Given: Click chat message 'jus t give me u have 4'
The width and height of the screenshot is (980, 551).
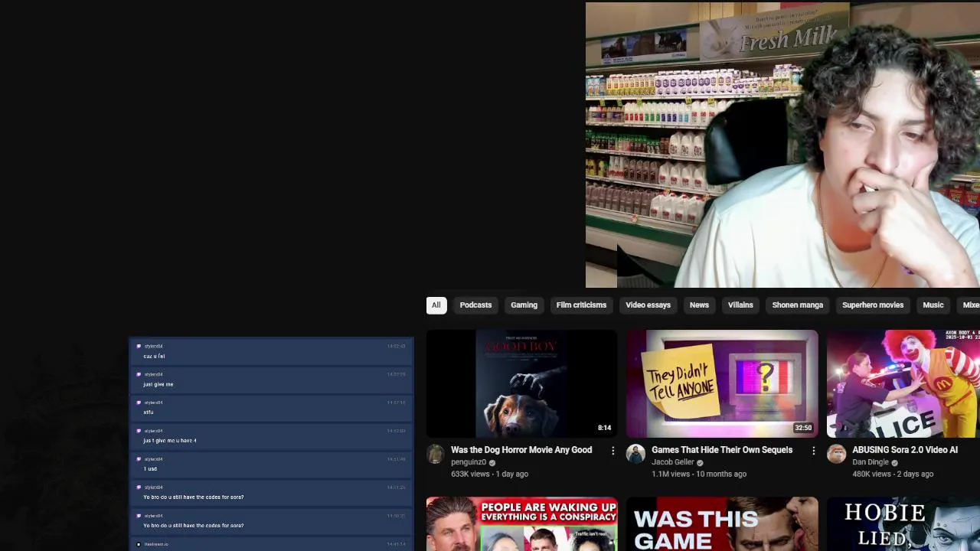Looking at the screenshot, I should tap(170, 441).
